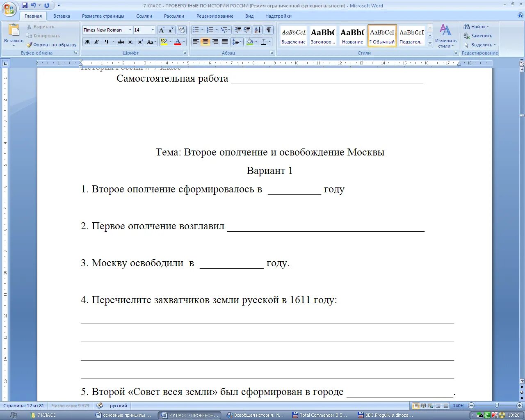Save the document with floppy disk icon
Screen dimensions: 525x420
25,5
